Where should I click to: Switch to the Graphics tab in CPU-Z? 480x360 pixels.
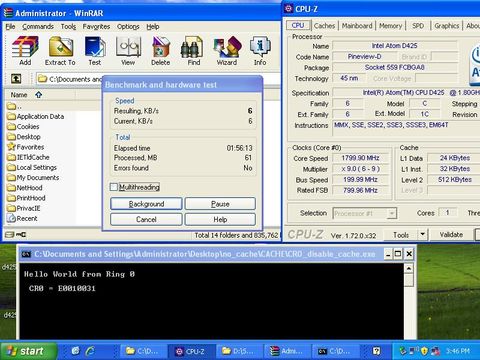pyautogui.click(x=447, y=26)
